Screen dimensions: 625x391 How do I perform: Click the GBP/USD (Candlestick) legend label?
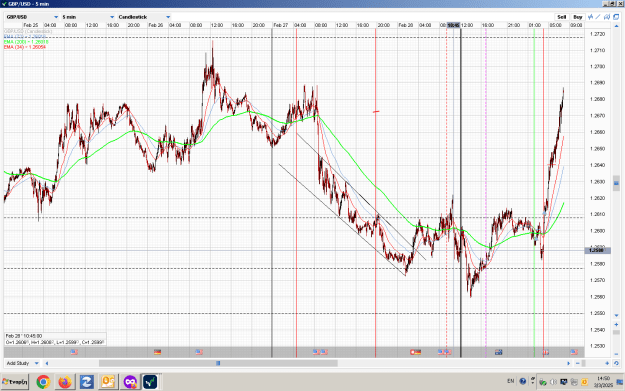[28, 31]
